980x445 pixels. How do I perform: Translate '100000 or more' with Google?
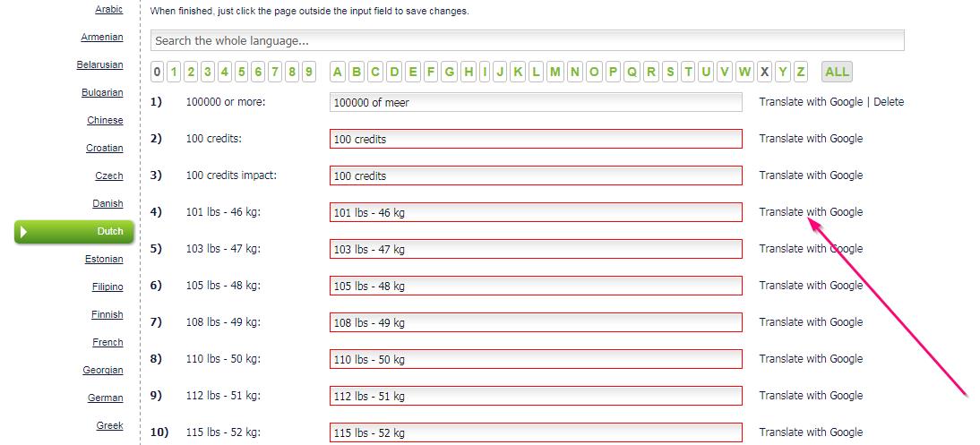(x=811, y=102)
